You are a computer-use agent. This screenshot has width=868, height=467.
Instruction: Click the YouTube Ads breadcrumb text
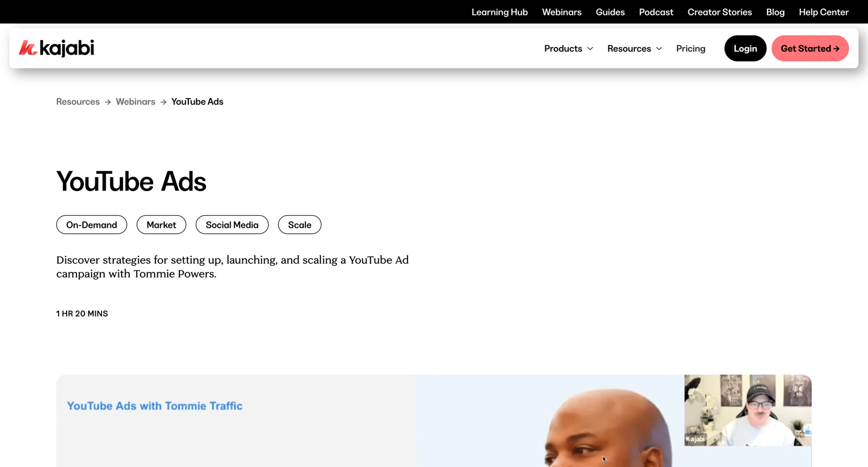(x=197, y=102)
